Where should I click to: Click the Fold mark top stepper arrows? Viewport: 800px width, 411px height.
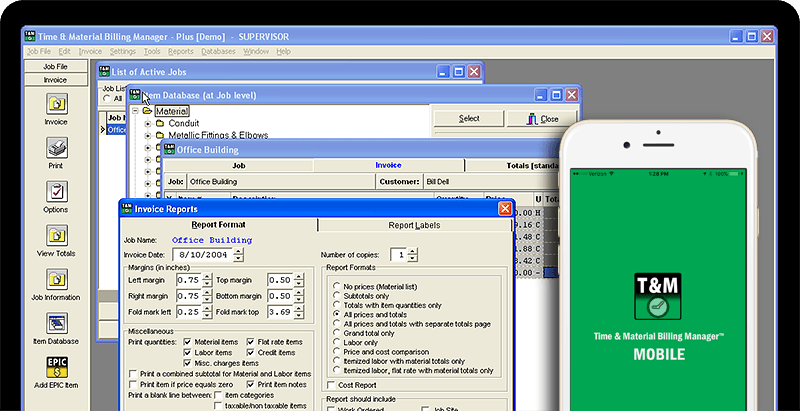[x=299, y=312]
